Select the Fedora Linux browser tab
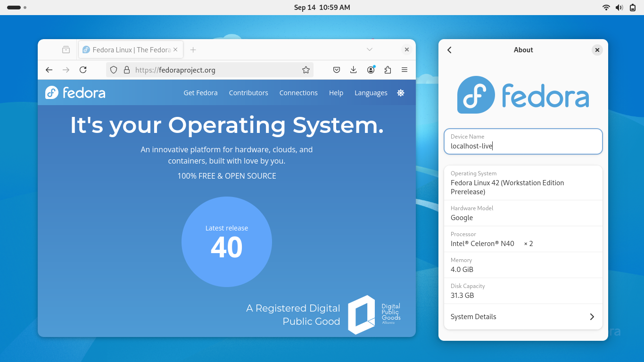644x362 pixels. tap(127, 50)
